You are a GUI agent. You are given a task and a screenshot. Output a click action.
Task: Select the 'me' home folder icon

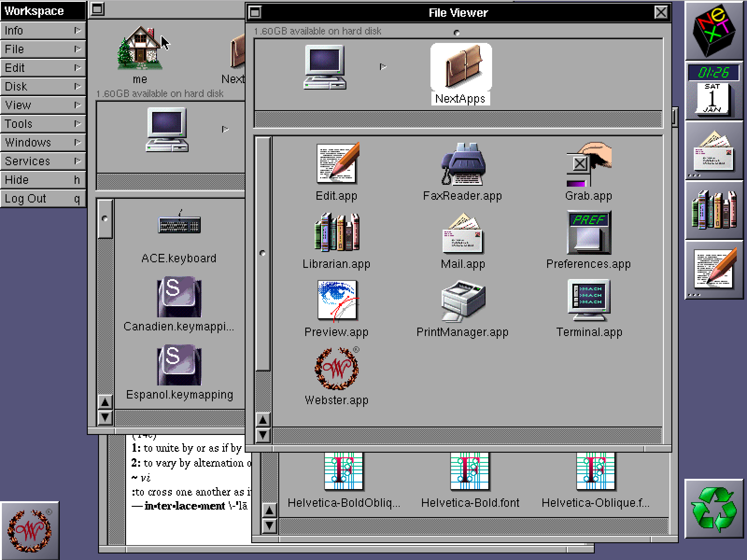pyautogui.click(x=140, y=49)
